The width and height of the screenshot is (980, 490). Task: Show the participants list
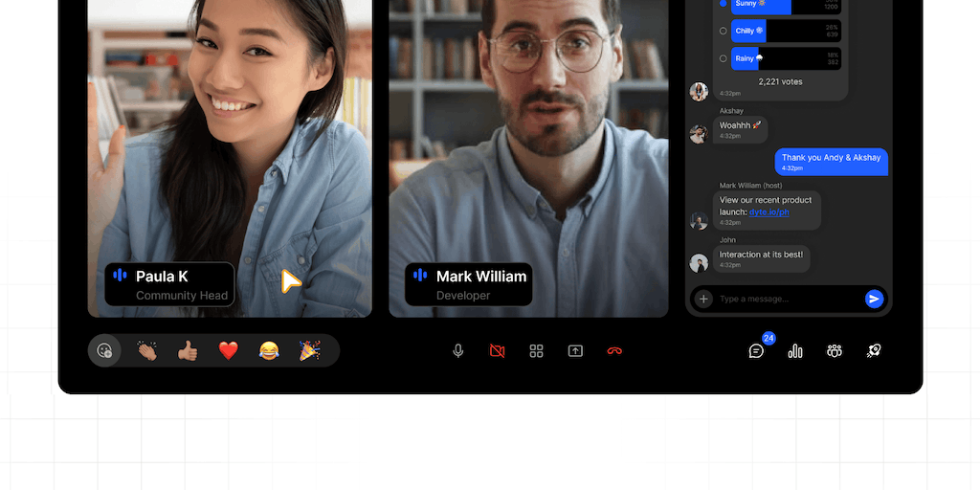(x=835, y=351)
